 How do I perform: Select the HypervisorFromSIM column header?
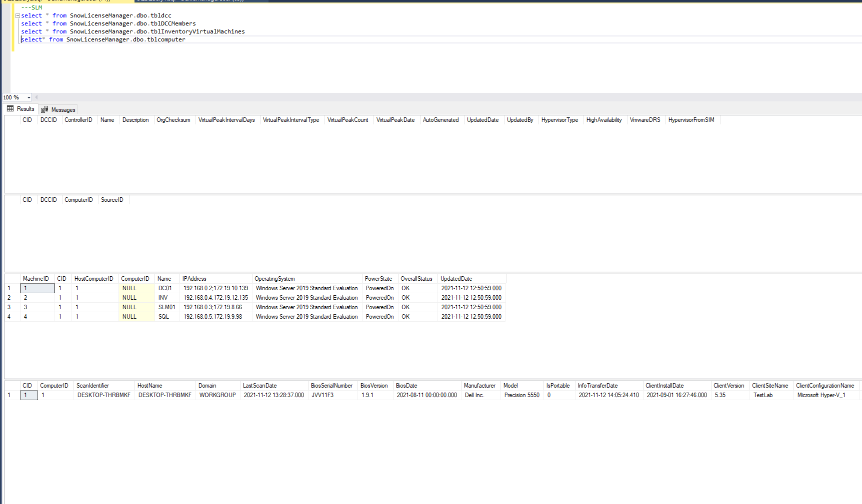coord(691,120)
